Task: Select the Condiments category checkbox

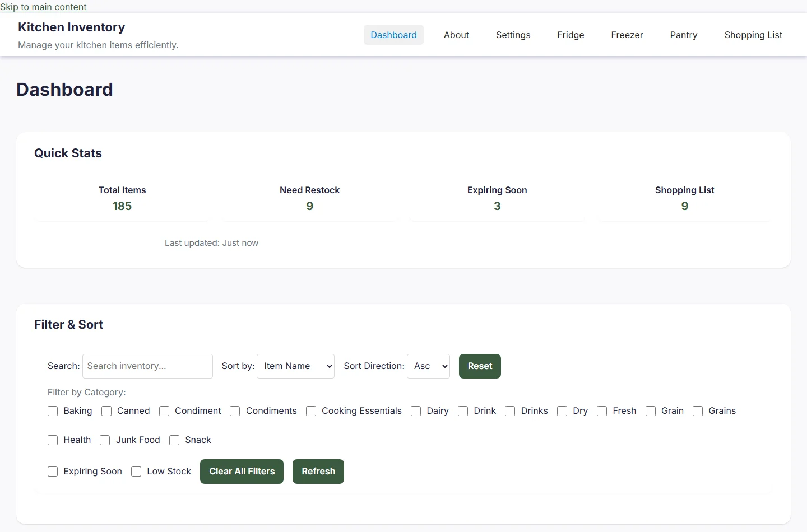Action: [x=235, y=411]
